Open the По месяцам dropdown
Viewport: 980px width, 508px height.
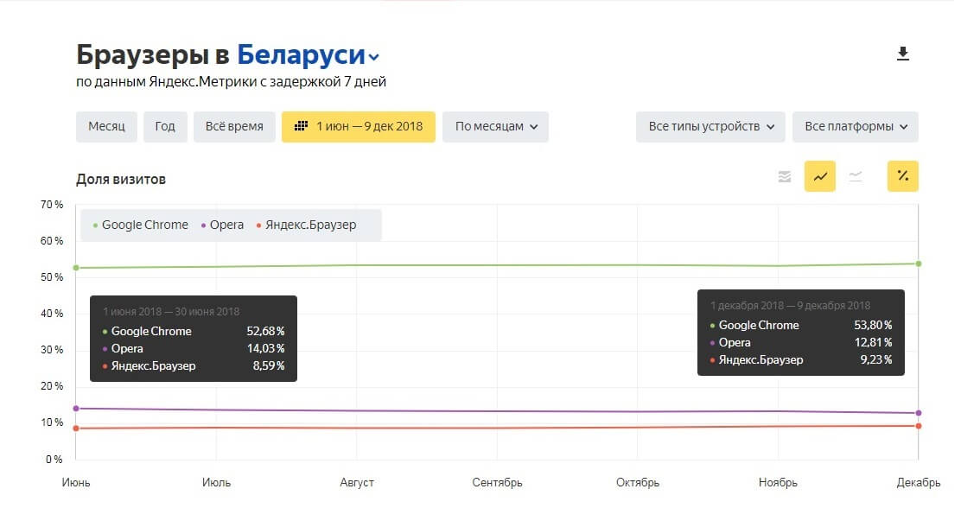tap(495, 125)
